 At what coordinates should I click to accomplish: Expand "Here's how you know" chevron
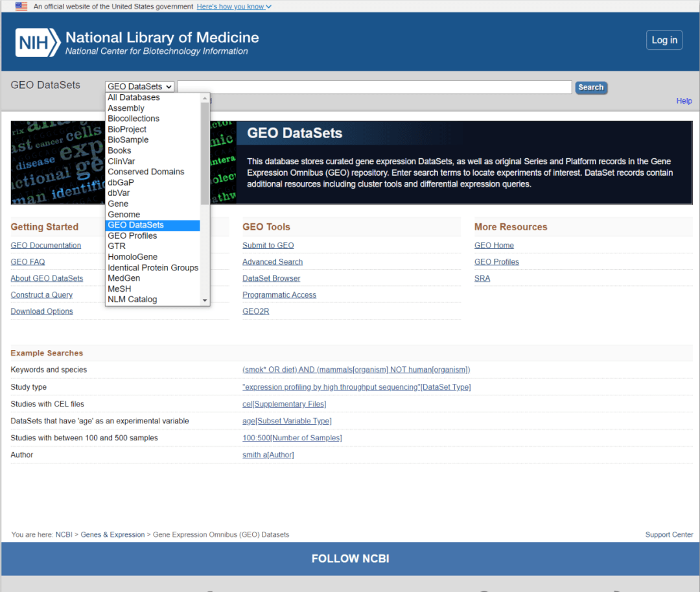point(269,6)
